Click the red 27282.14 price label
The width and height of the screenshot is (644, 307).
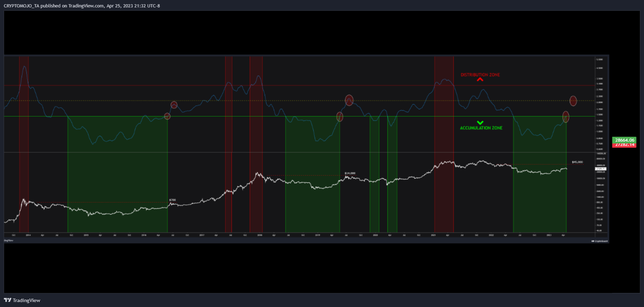[x=624, y=145]
